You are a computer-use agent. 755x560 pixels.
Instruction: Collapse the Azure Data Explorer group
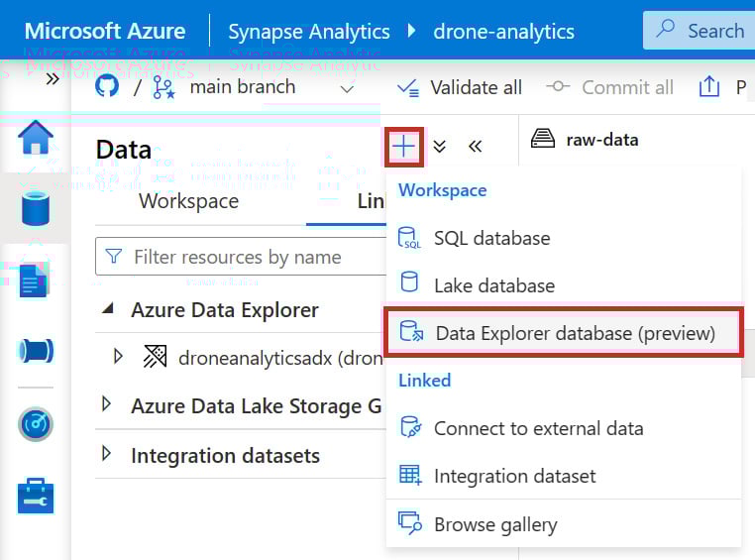pyautogui.click(x=108, y=308)
